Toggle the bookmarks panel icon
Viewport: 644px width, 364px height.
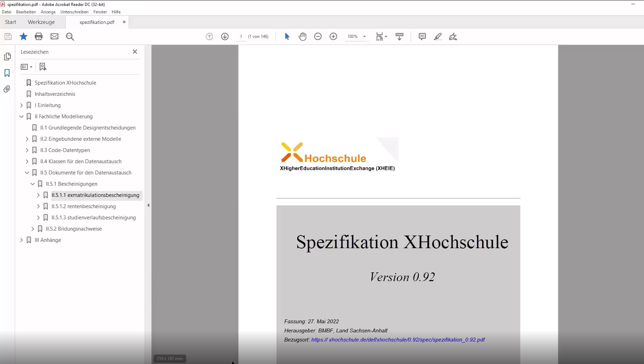(7, 73)
